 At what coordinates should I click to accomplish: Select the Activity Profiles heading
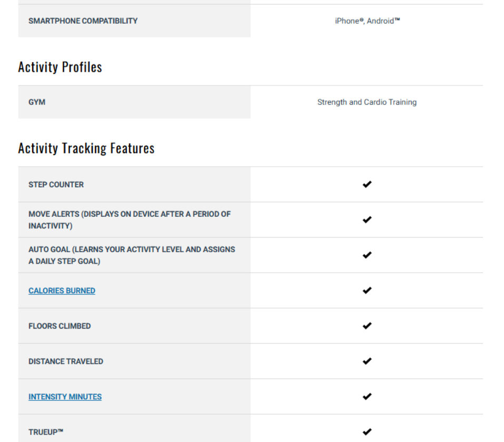pyautogui.click(x=60, y=67)
